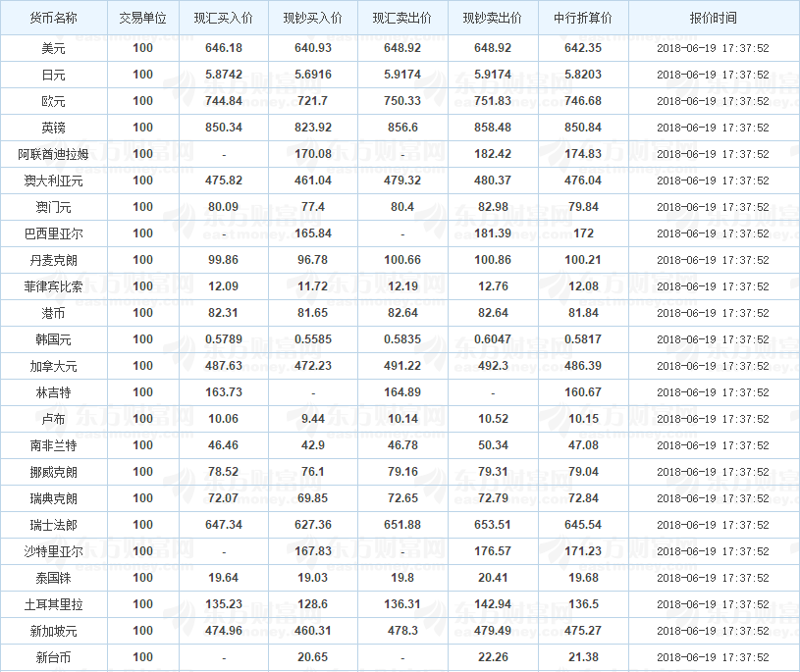Click the 167.83 value for 沙特里亚尔

click(313, 551)
